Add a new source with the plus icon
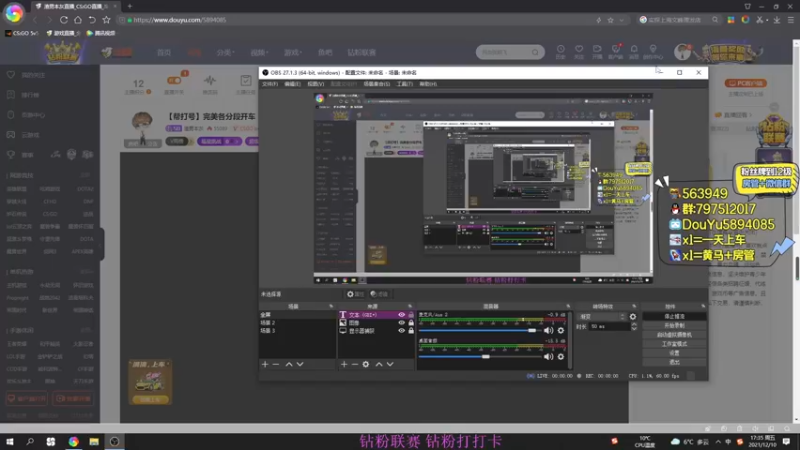 click(x=344, y=364)
